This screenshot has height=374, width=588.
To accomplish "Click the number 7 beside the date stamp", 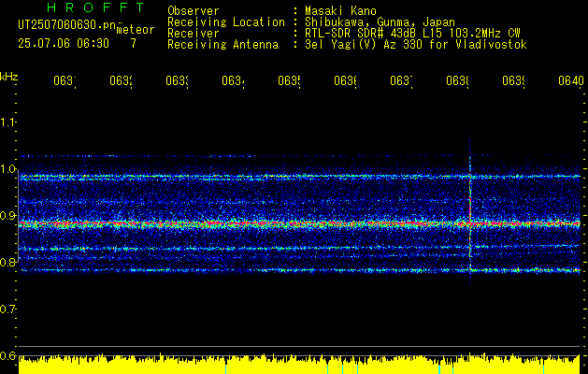I will [134, 44].
